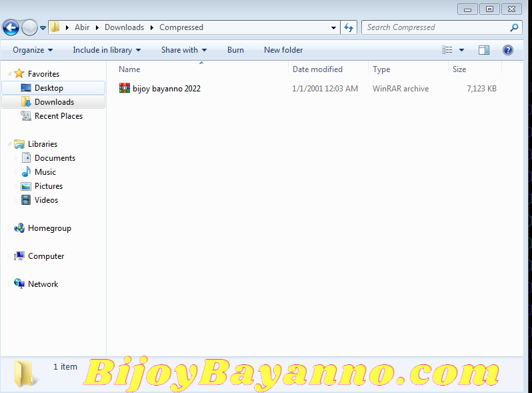The image size is (532, 393).
Task: Open the Documents library
Action: [x=55, y=158]
